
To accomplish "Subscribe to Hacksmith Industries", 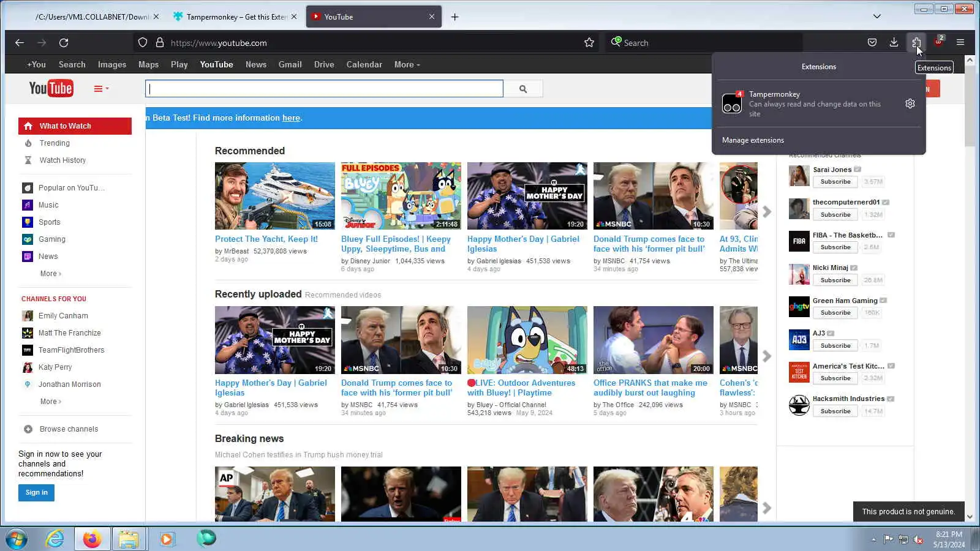I will coord(835,411).
